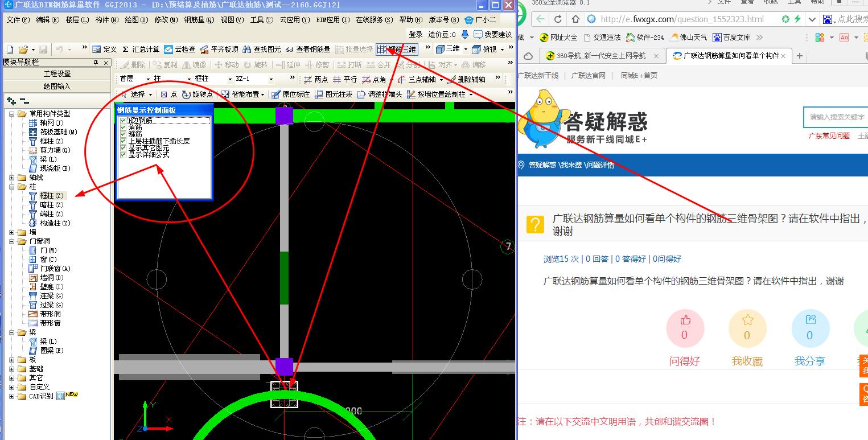The width and height of the screenshot is (868, 440).
Task: Toggle 显示其它图元 checkbox
Action: coord(124,148)
